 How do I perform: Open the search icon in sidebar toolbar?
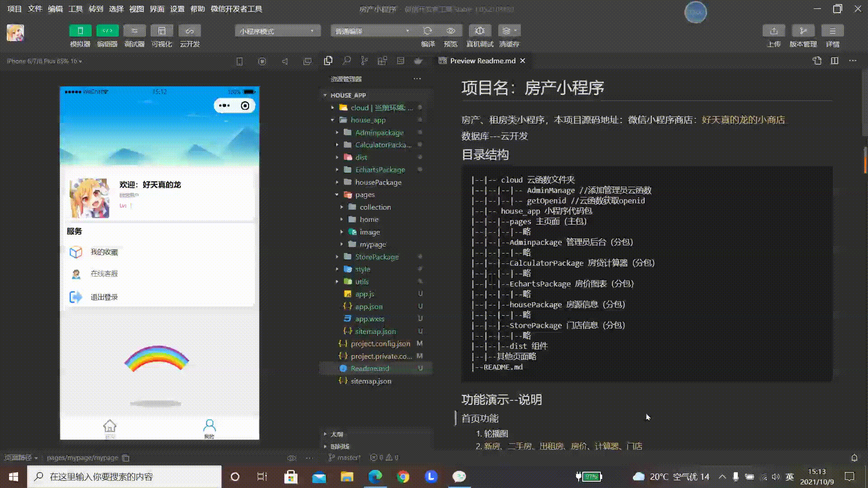[346, 61]
